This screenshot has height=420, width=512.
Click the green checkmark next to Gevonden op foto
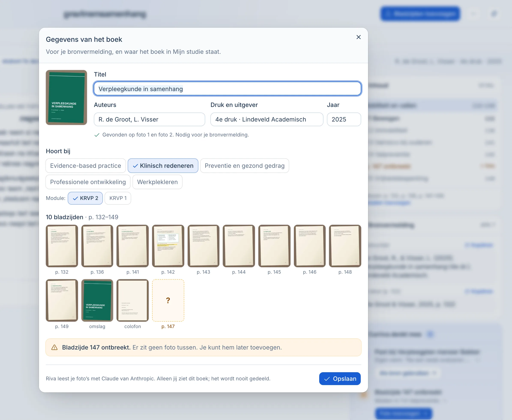97,135
